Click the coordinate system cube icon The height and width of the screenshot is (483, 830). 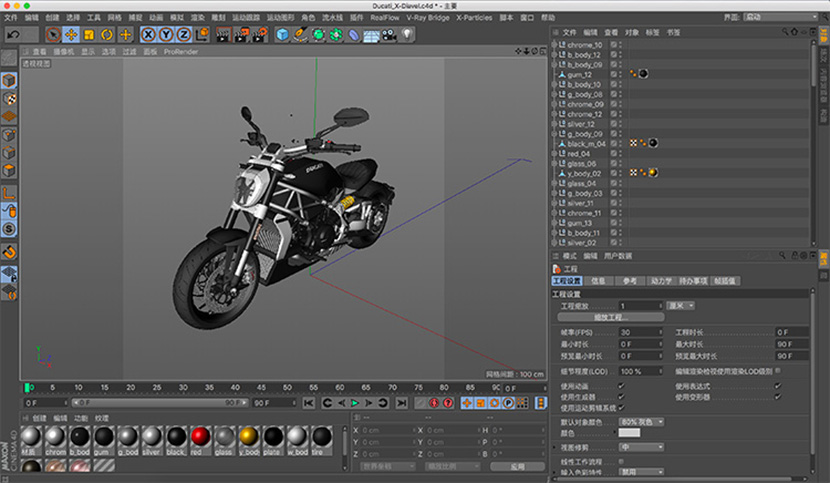202,35
